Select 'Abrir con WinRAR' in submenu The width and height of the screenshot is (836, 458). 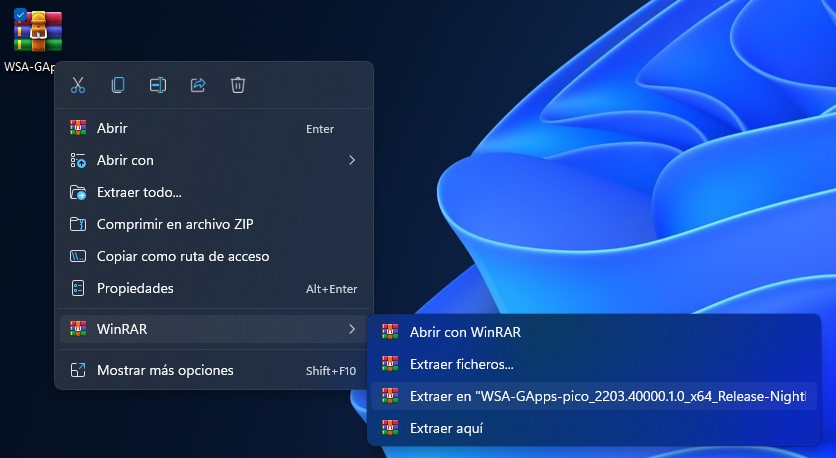pos(465,332)
